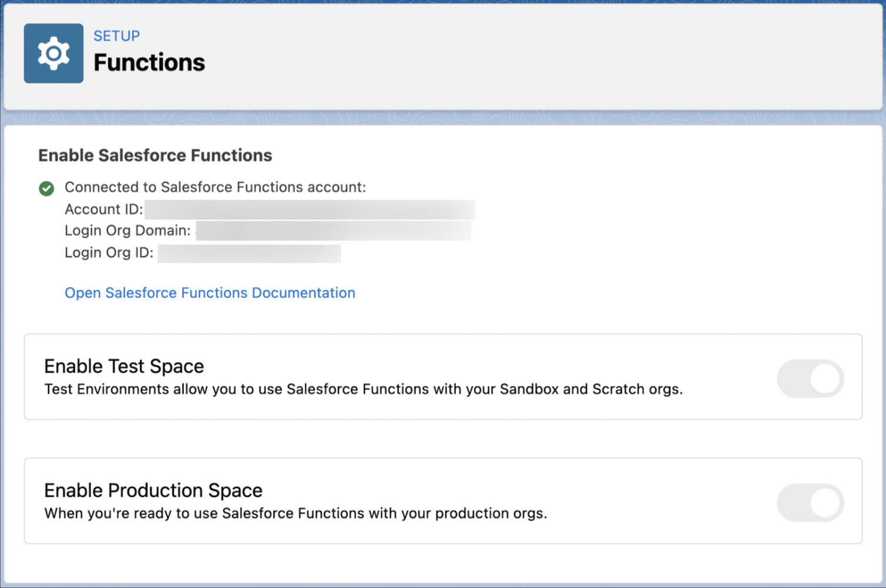Click the redacted Login Org ID value
Image resolution: width=886 pixels, height=588 pixels.
click(x=249, y=253)
